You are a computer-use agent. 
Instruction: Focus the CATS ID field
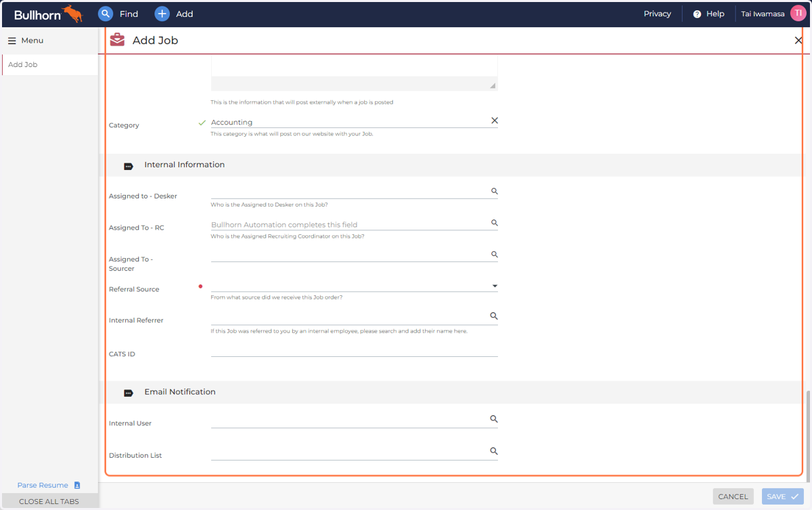click(x=354, y=350)
